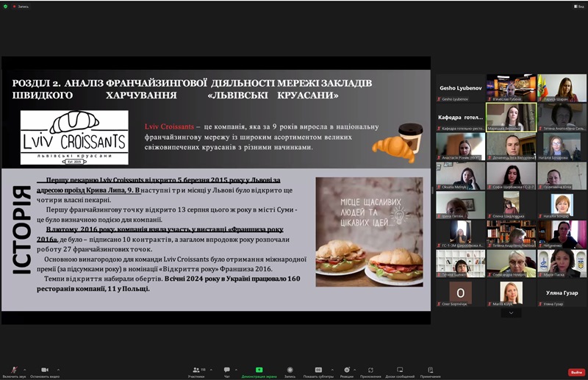Expand the participants options arrow

pos(211,370)
